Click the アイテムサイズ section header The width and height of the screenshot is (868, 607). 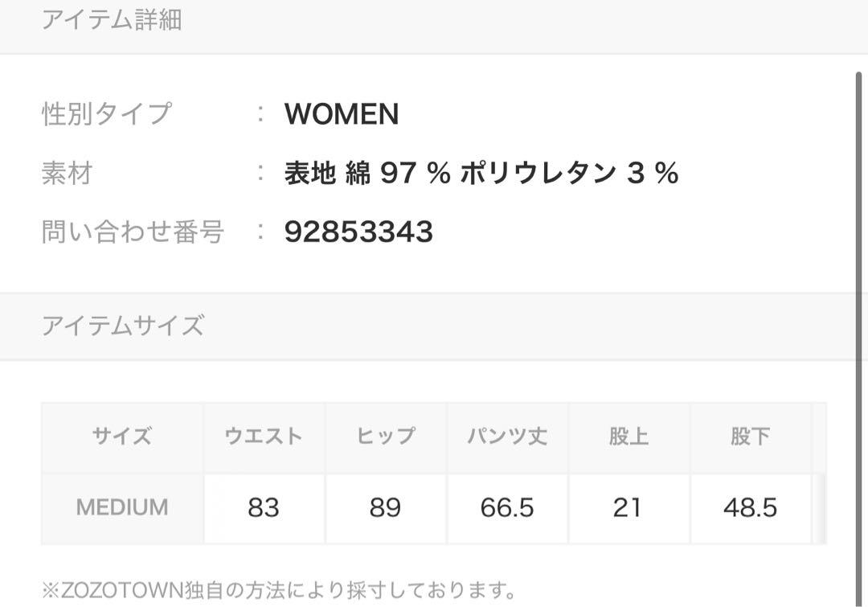123,325
